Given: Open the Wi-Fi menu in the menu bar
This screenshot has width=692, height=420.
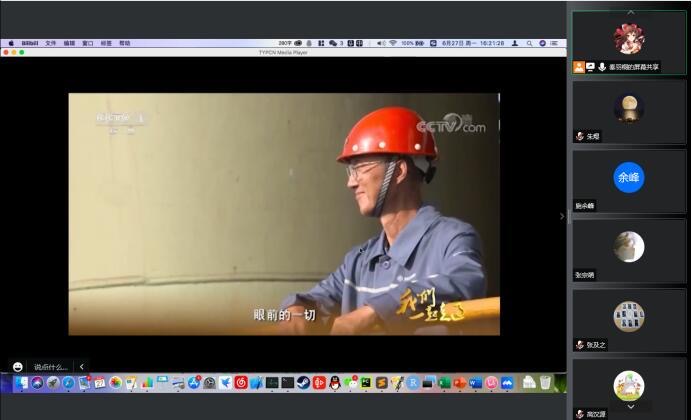Looking at the screenshot, I should pos(393,43).
